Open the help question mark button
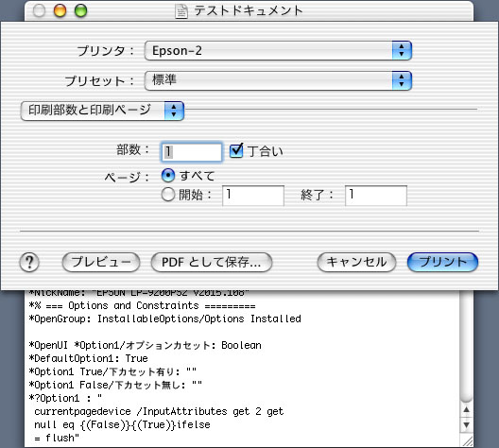This screenshot has height=448, width=499. click(x=29, y=263)
